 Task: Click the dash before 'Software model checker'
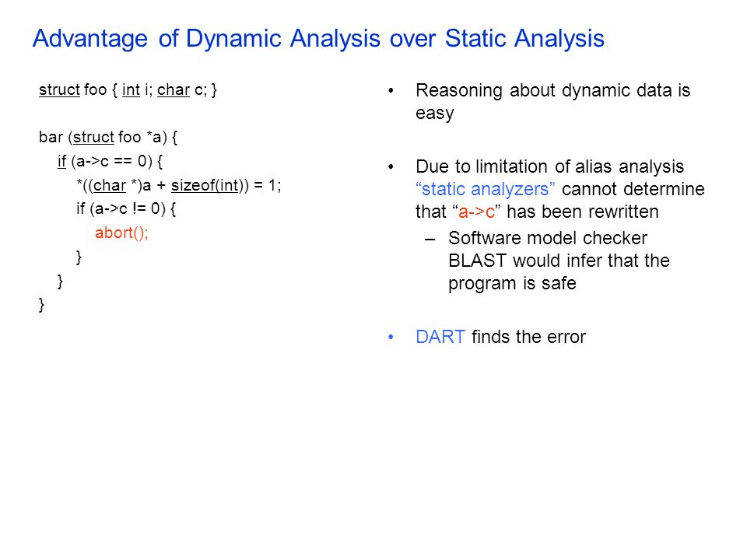(x=430, y=239)
